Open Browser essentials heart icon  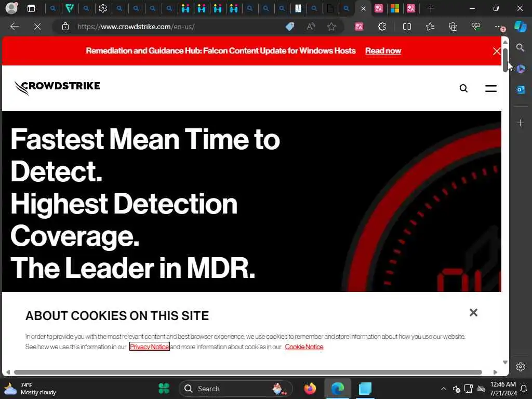tap(476, 26)
